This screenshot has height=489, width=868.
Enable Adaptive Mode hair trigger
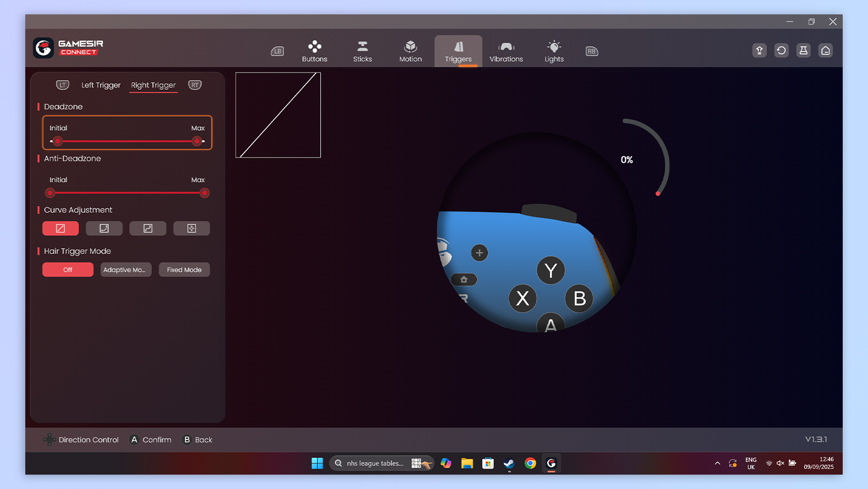pos(126,270)
